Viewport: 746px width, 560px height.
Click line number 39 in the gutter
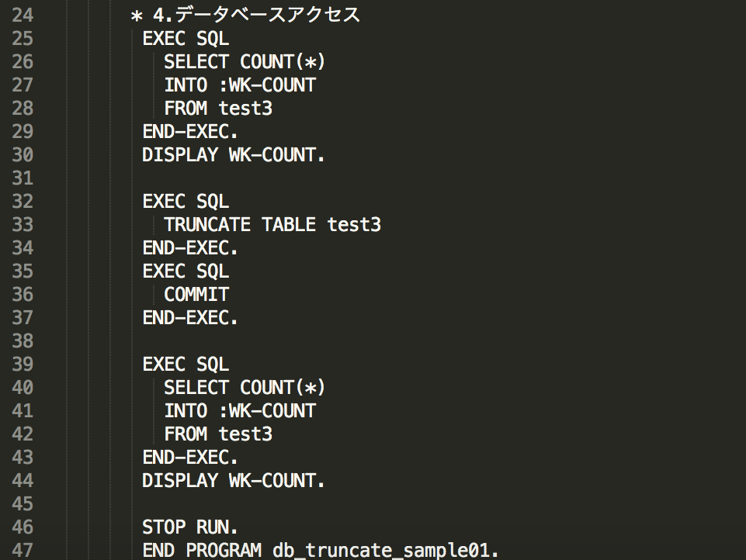(x=23, y=365)
